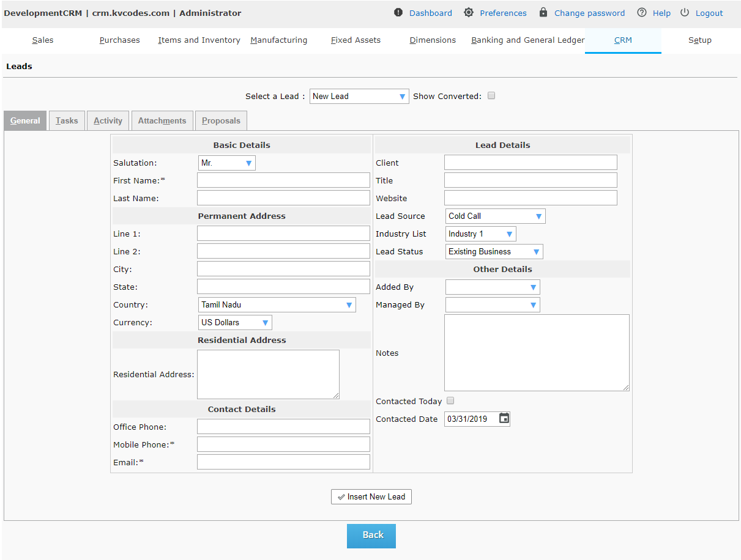741x560 pixels.
Task: Open the Attachments tab
Action: (162, 121)
